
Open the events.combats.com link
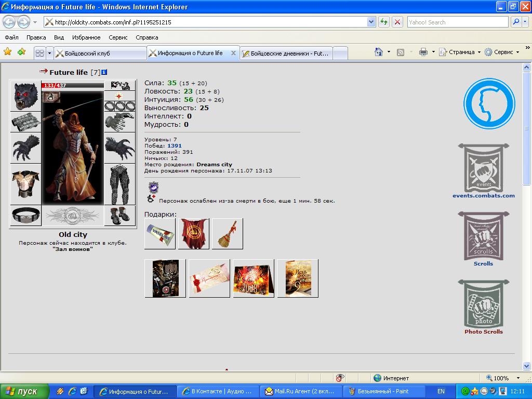484,195
